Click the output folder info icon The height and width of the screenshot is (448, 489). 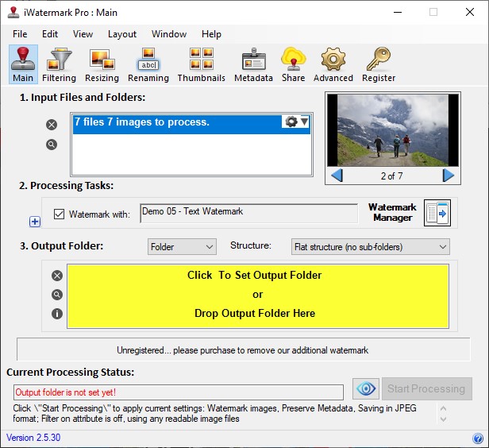click(x=57, y=314)
